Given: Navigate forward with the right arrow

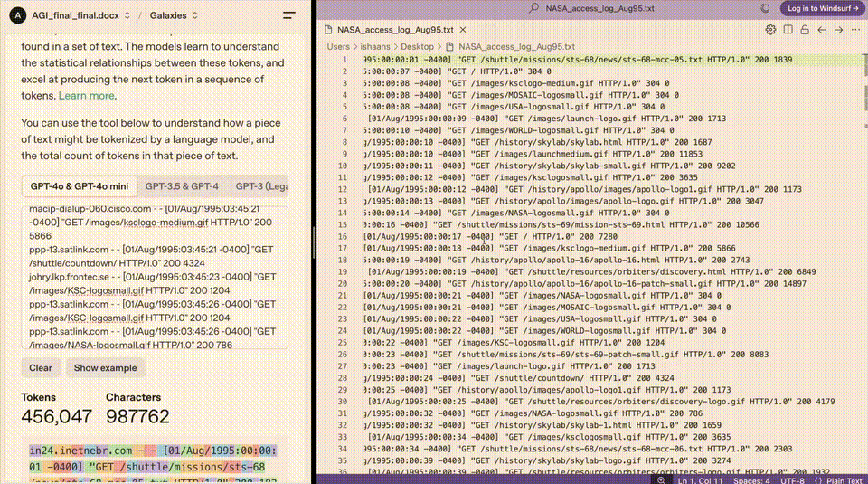Looking at the screenshot, I should click(x=838, y=30).
